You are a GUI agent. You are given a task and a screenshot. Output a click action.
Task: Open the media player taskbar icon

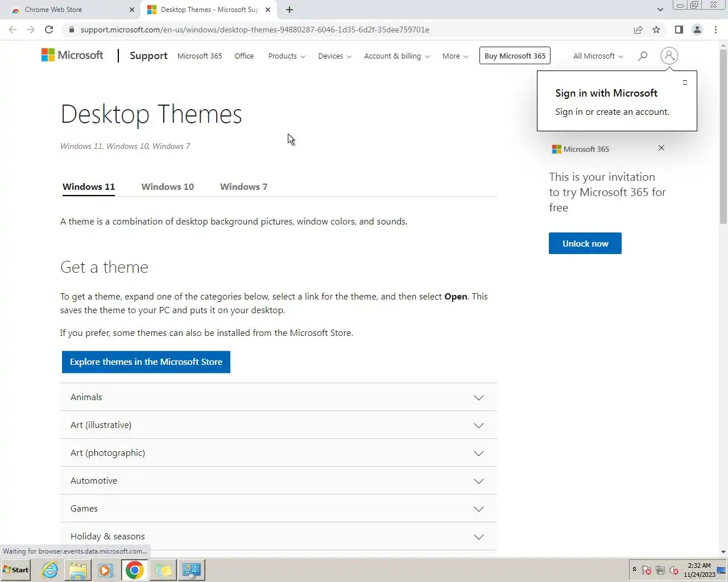[106, 569]
